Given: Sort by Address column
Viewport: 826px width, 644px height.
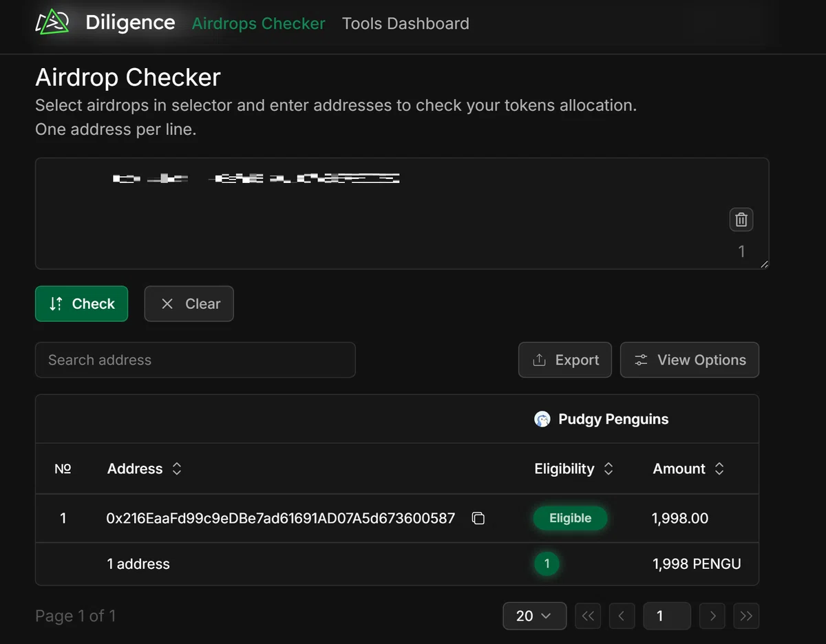Looking at the screenshot, I should coord(145,469).
